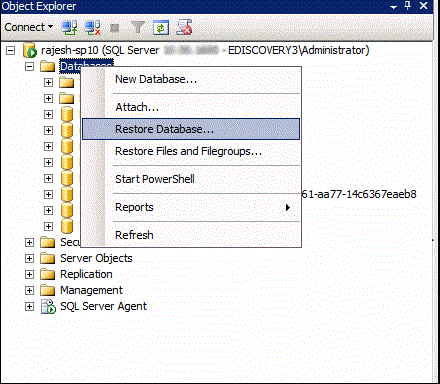Viewport: 440px width, 384px height.
Task: Click the Reports submenu arrow
Action: click(288, 207)
